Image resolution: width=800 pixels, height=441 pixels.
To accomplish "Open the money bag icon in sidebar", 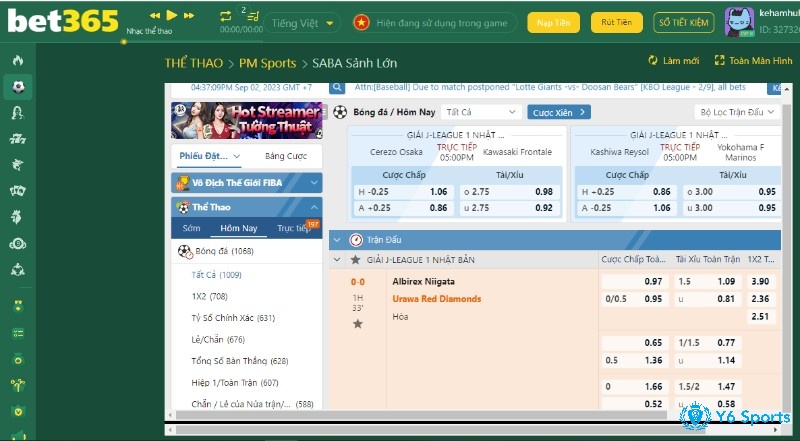I will [x=18, y=360].
